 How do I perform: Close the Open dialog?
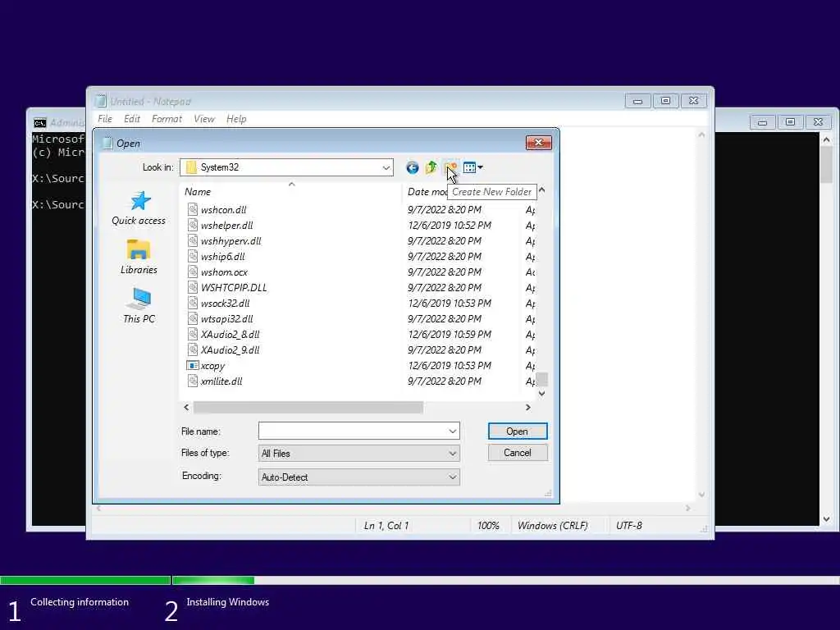click(x=538, y=142)
